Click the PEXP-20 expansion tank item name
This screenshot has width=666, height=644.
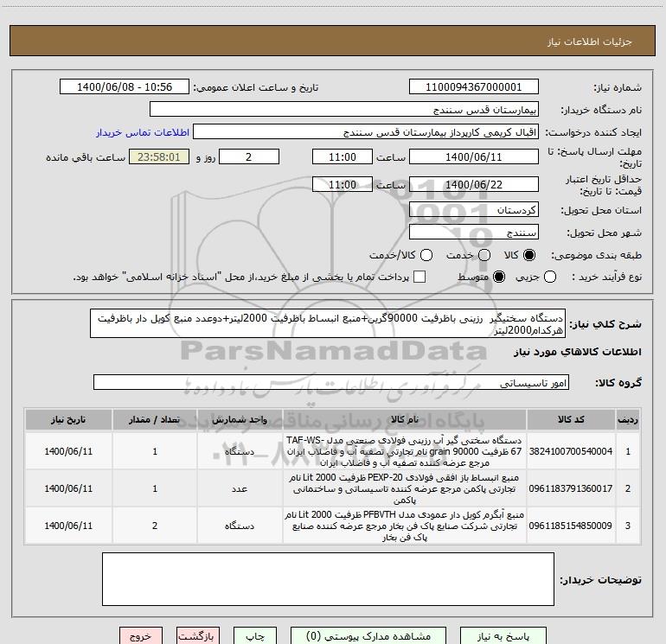[x=405, y=488]
